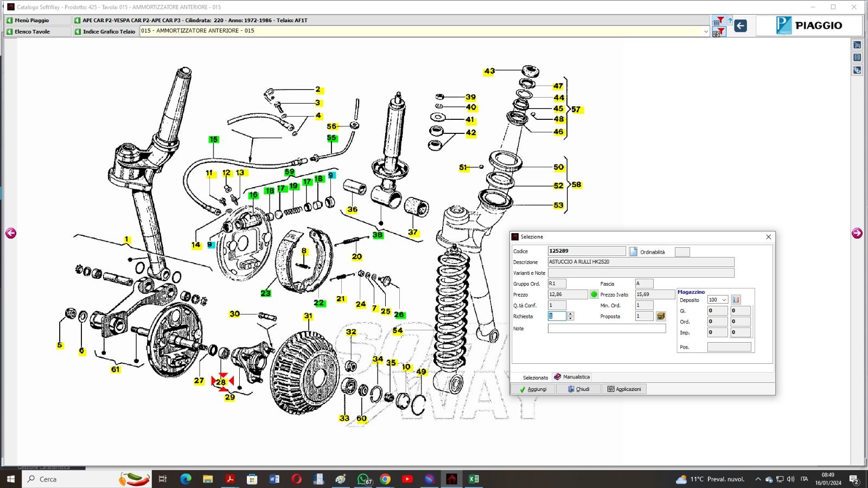Image resolution: width=868 pixels, height=488 pixels.
Task: Click the Chiudi button
Action: coord(578,389)
